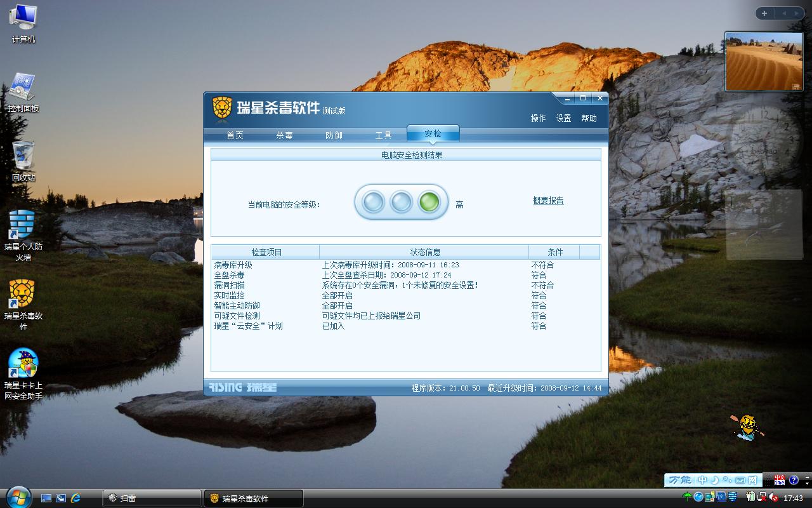Viewport: 812px width, 508px height.
Task: Click the language bar options down arrow
Action: click(807, 484)
